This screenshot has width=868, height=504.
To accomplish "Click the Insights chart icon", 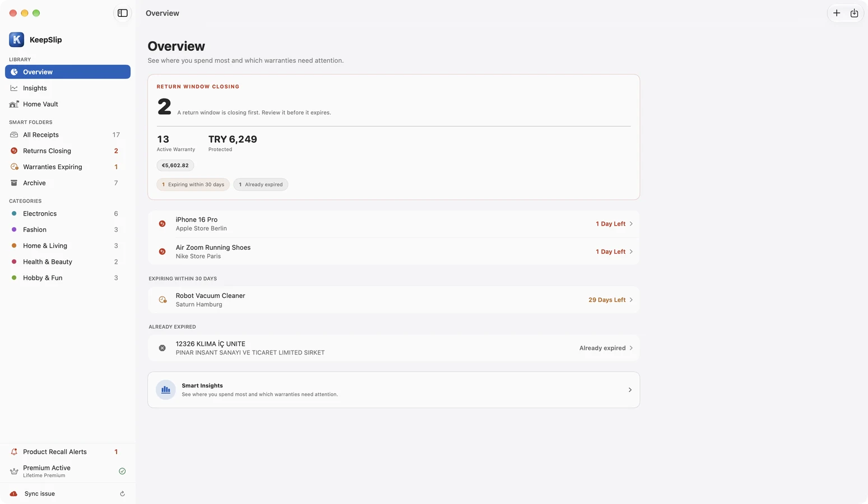I will 14,88.
